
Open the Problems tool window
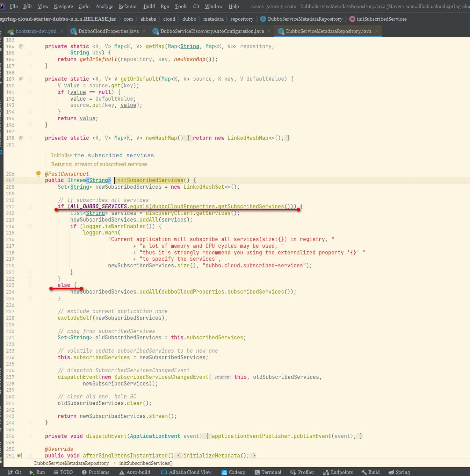[x=95, y=472]
